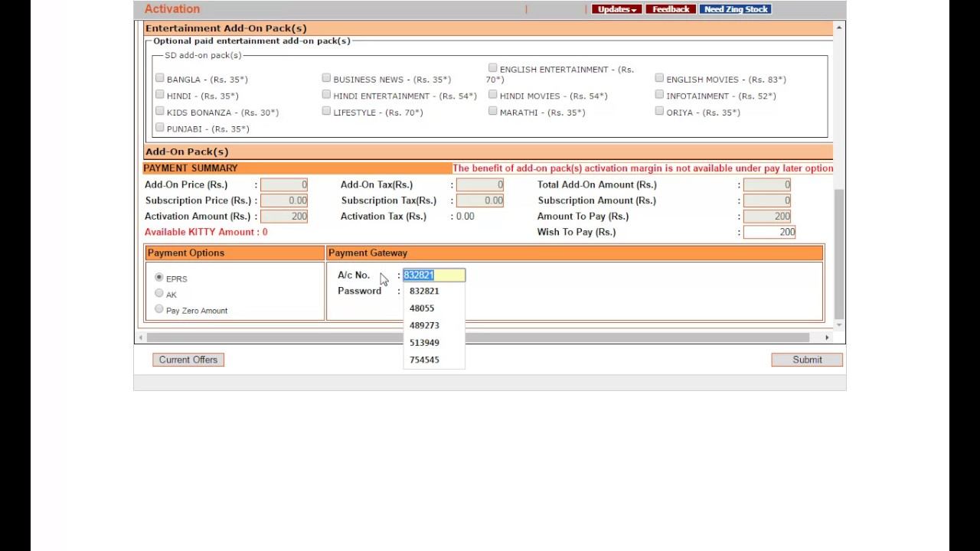This screenshot has width=980, height=551.
Task: Check the LIFESTYLE add-on pack
Action: pos(326,111)
